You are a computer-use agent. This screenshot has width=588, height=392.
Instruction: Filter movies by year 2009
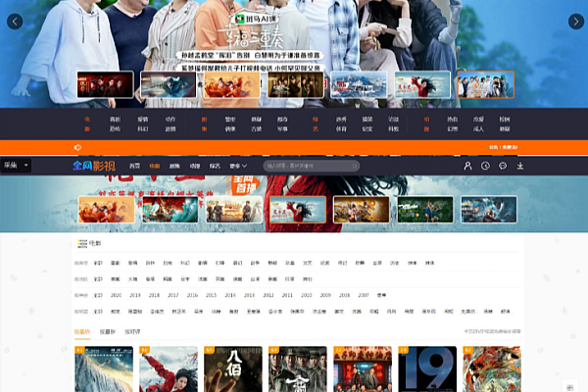pos(325,295)
